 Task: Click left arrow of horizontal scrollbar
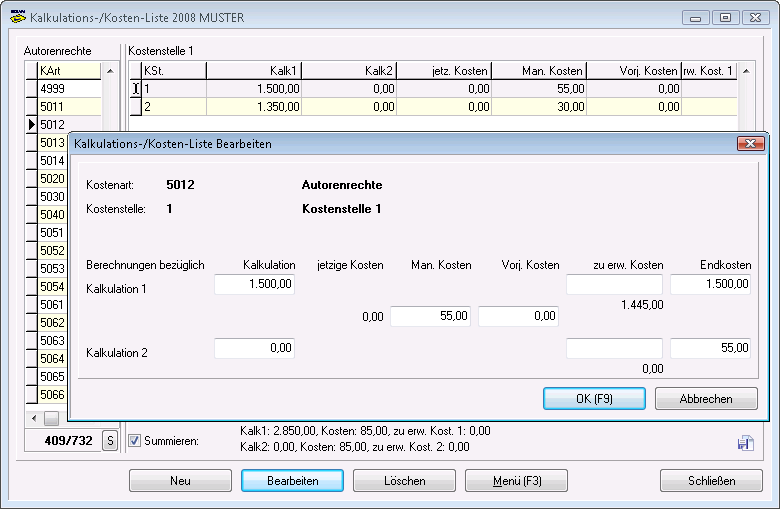pyautogui.click(x=35, y=417)
